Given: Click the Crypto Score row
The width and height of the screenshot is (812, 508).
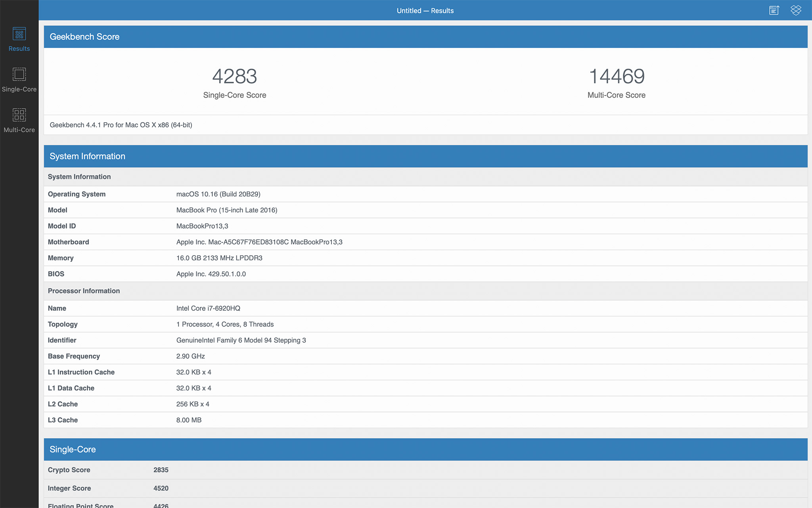Looking at the screenshot, I should point(69,470).
